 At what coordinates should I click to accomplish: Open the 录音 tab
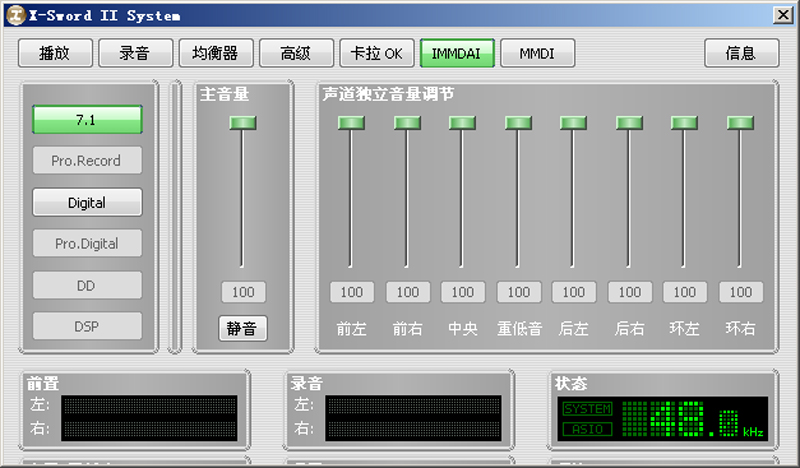tap(136, 53)
